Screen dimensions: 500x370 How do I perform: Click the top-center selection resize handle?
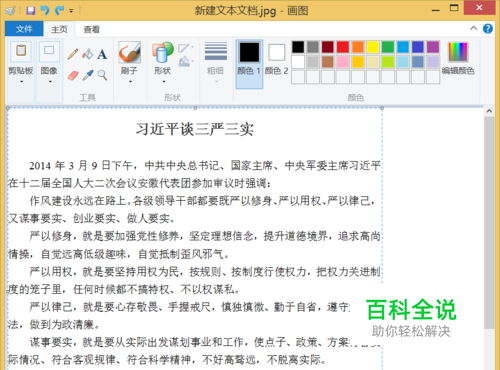point(195,108)
